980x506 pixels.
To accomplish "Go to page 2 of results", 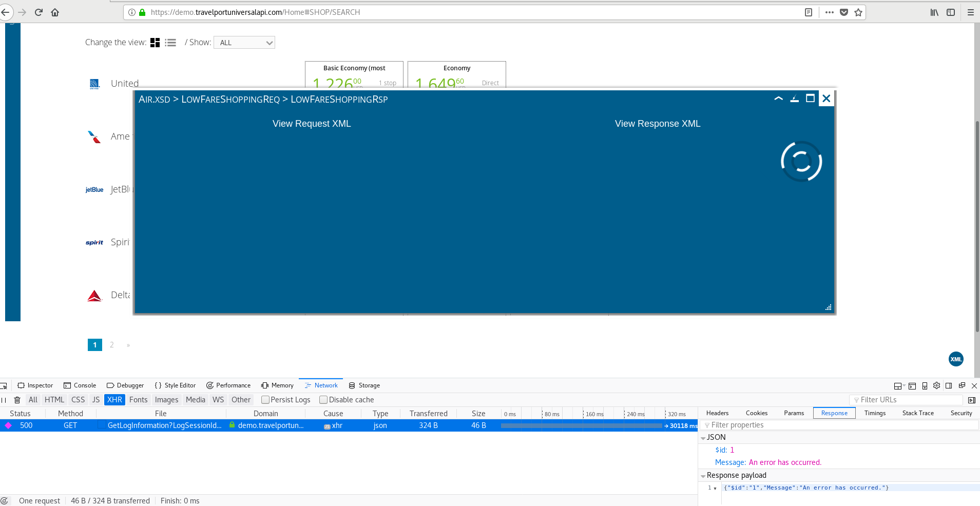I will click(x=111, y=344).
